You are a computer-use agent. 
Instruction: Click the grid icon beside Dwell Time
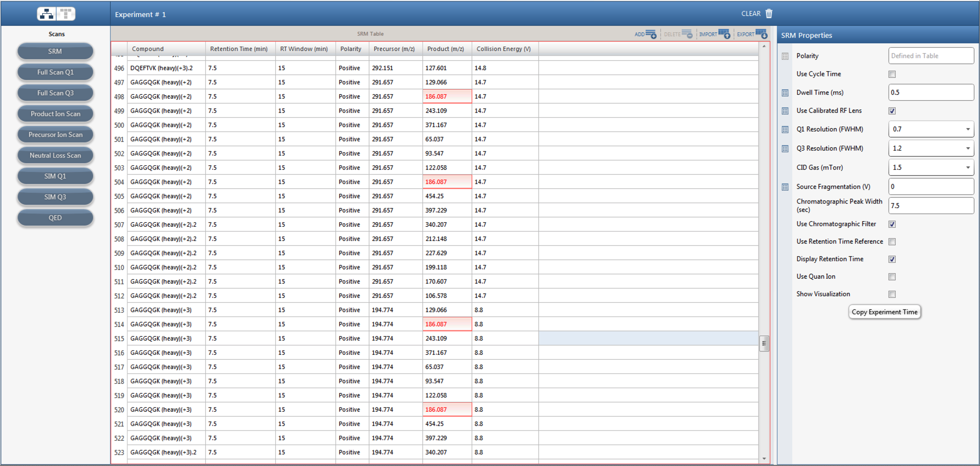[785, 93]
